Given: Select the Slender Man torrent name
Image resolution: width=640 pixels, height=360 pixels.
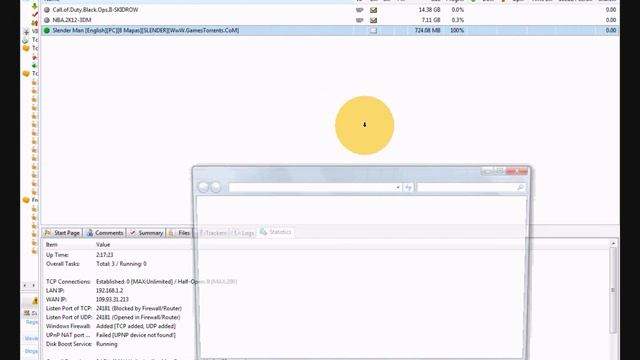Looking at the screenshot, I should coord(146,30).
